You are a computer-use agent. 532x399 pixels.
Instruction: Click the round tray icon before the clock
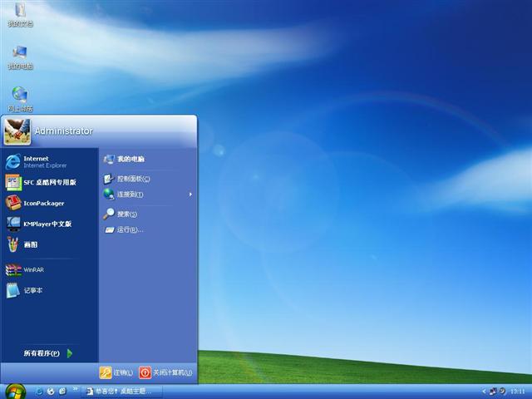click(x=502, y=392)
